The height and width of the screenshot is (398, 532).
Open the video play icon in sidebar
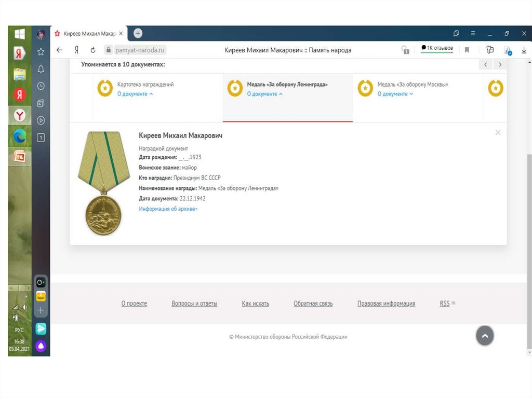(x=41, y=120)
